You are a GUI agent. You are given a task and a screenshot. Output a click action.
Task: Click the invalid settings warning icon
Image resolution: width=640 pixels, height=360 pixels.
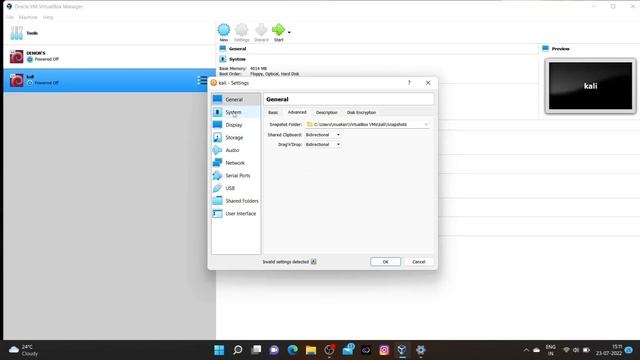[313, 262]
